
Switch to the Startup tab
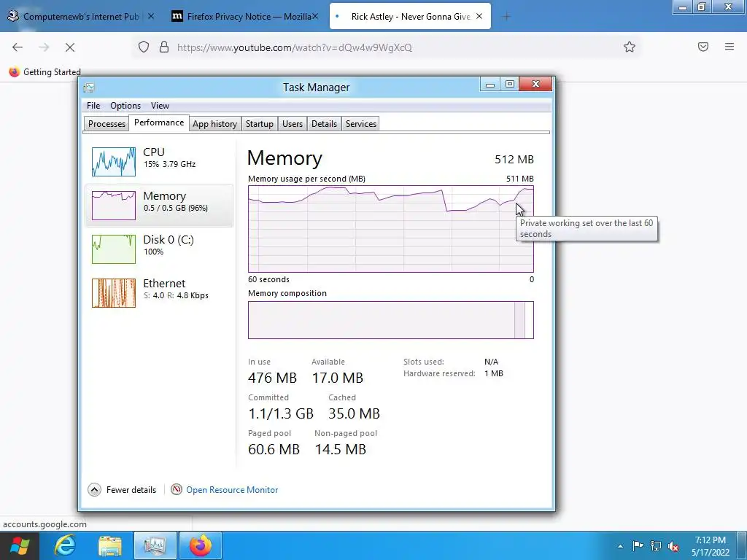coord(260,124)
